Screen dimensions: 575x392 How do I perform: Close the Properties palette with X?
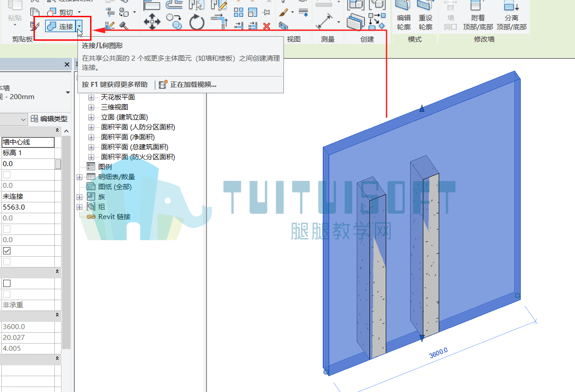[x=67, y=65]
